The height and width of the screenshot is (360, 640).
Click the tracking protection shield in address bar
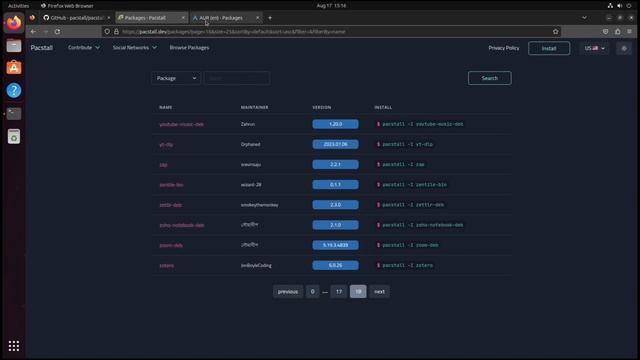[x=107, y=31]
